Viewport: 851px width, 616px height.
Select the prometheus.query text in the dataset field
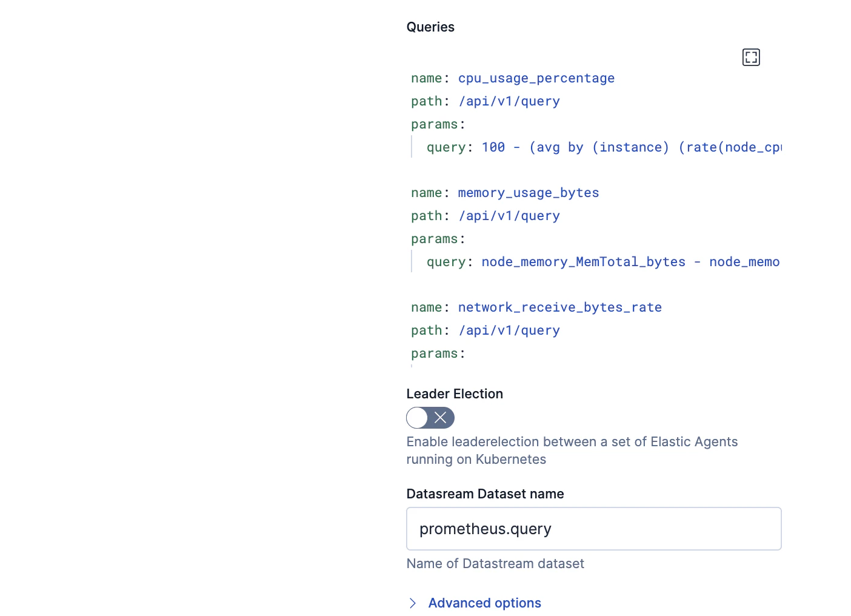485,529
